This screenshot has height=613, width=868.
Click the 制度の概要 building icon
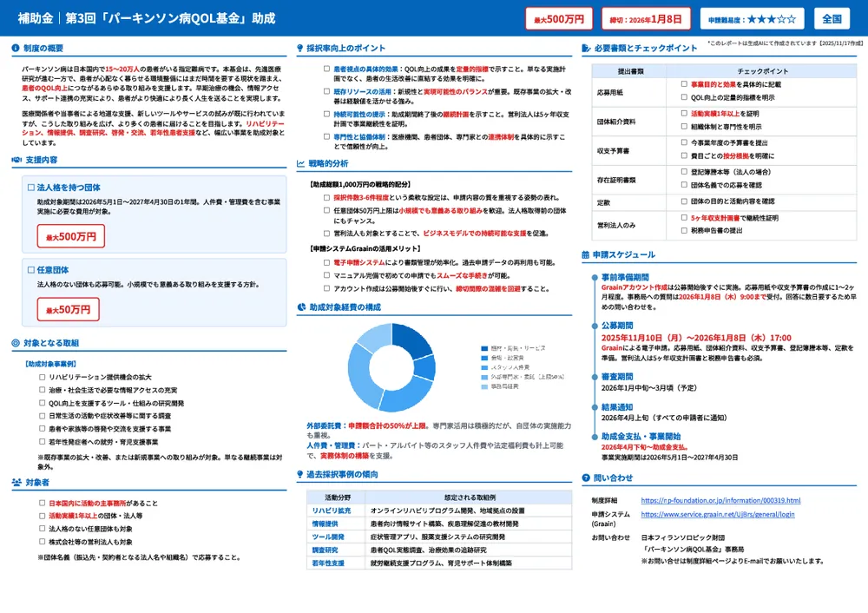[x=14, y=48]
